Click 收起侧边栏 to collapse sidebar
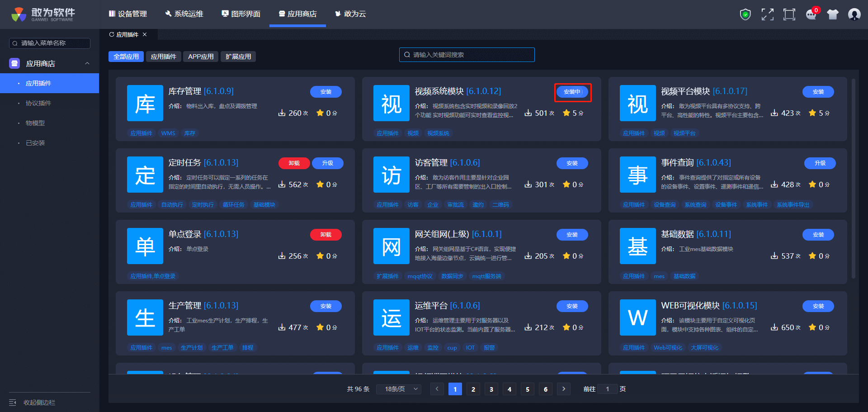 [39, 403]
